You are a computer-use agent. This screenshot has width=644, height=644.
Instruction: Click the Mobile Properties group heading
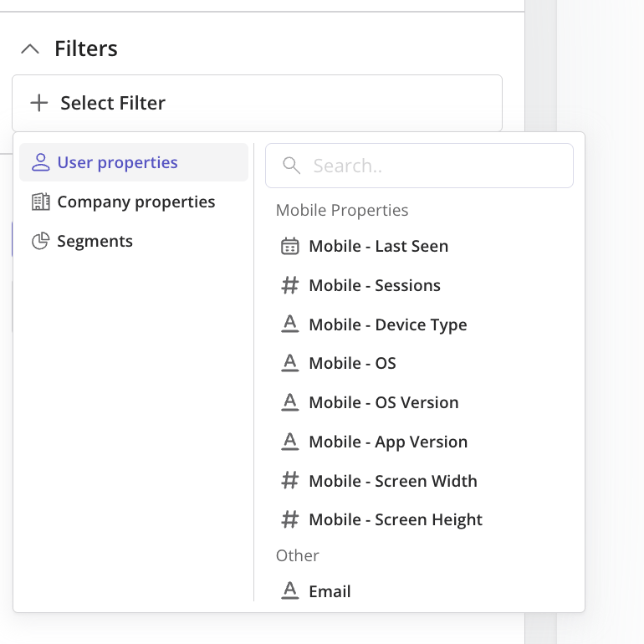click(342, 210)
